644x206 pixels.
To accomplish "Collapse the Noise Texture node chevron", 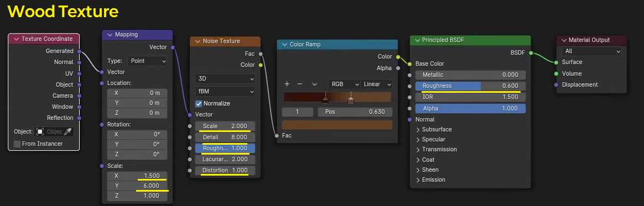I will click(198, 41).
